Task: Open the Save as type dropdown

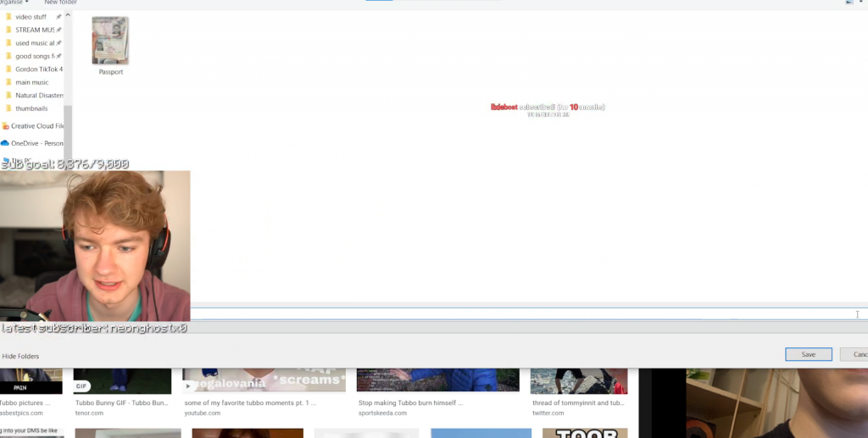Action: (x=529, y=327)
